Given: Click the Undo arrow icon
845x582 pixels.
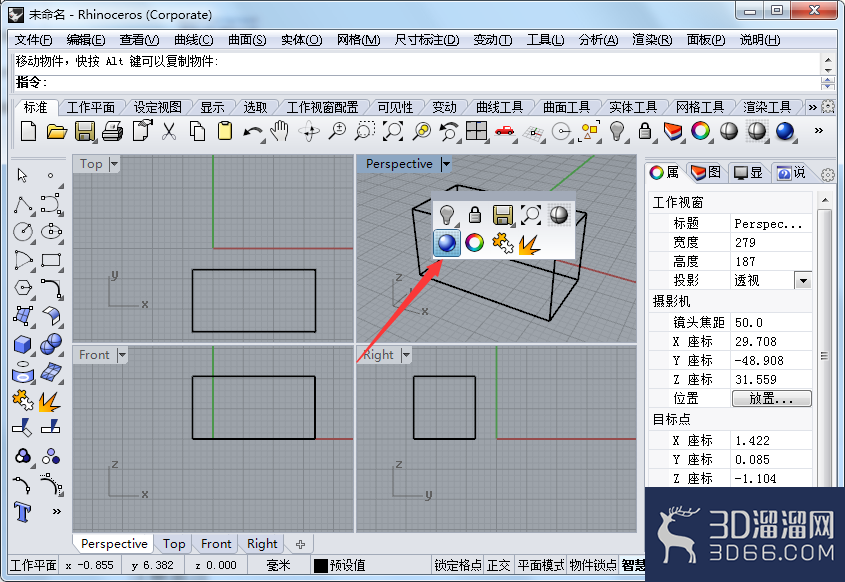Looking at the screenshot, I should click(x=252, y=131).
